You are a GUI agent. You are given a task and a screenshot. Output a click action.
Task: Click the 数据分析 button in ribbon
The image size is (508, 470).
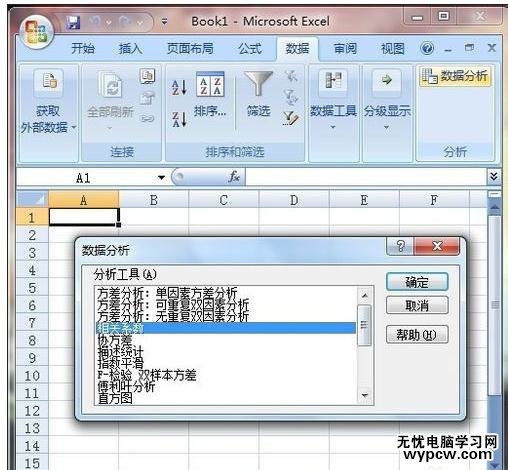455,76
